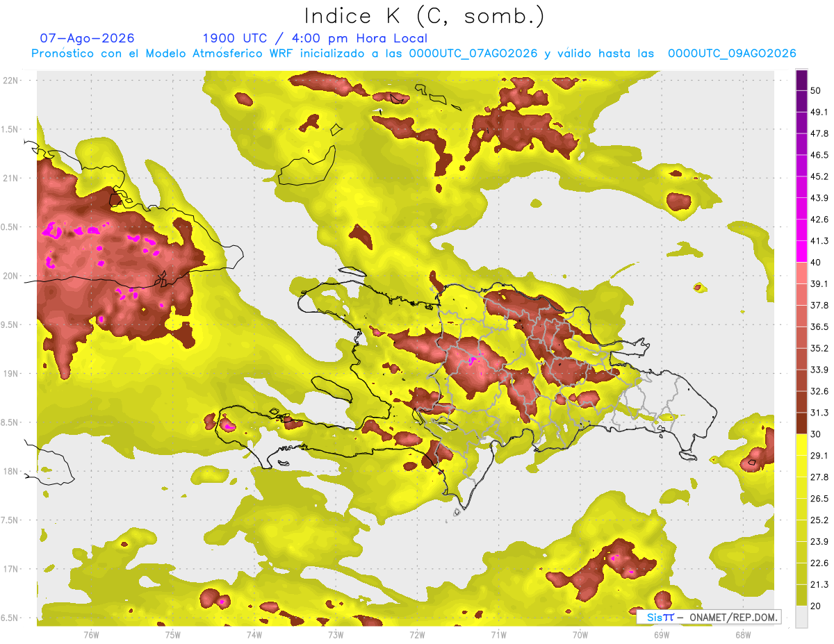Click the colorbar value 47.8
The image size is (834, 644).
[819, 133]
